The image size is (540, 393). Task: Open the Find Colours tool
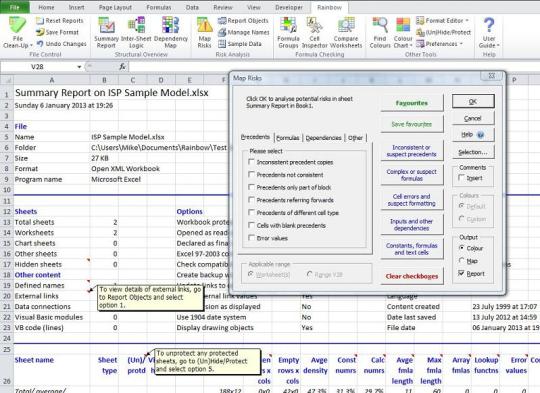(380, 33)
